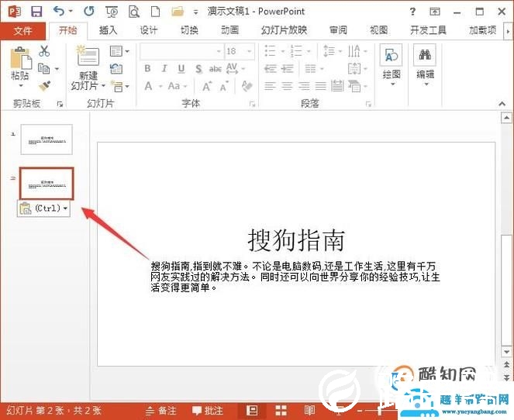514x420 pixels.
Task: Add a slide with the 新建幻灯片 icon
Action: point(88,56)
